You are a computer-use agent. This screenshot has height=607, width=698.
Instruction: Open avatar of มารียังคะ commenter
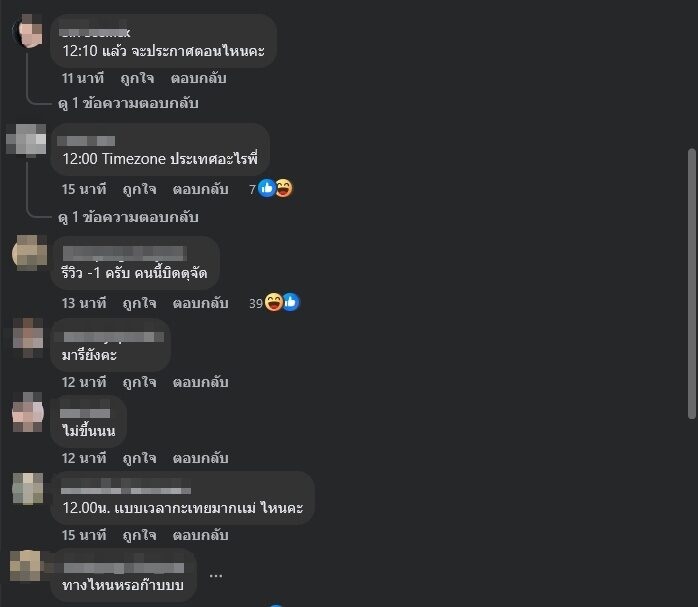click(28, 337)
